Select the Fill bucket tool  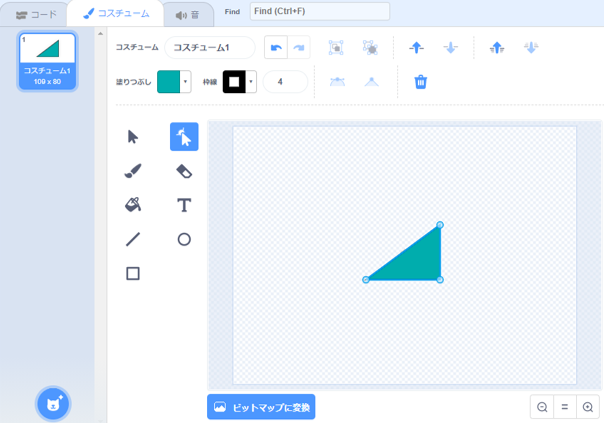(x=133, y=205)
